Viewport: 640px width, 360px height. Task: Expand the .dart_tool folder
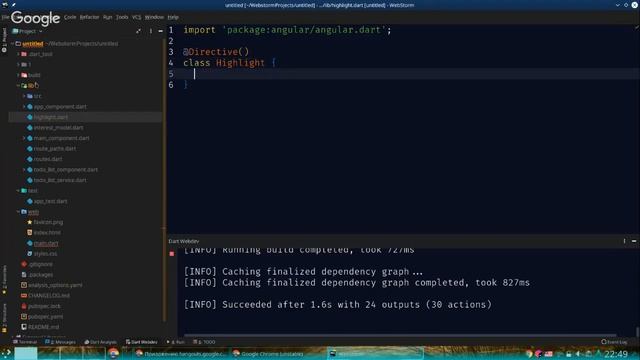tap(18, 54)
